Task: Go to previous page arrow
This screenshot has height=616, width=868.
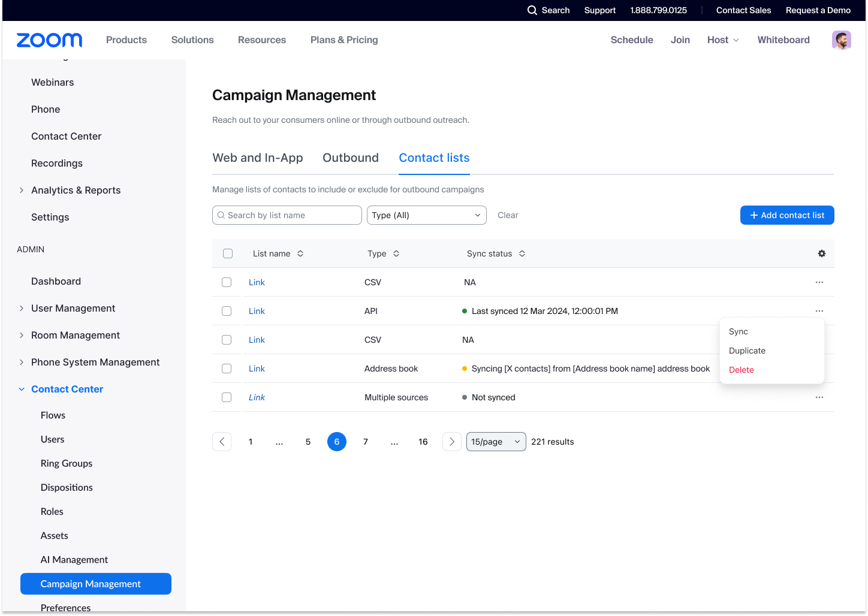Action: (222, 442)
